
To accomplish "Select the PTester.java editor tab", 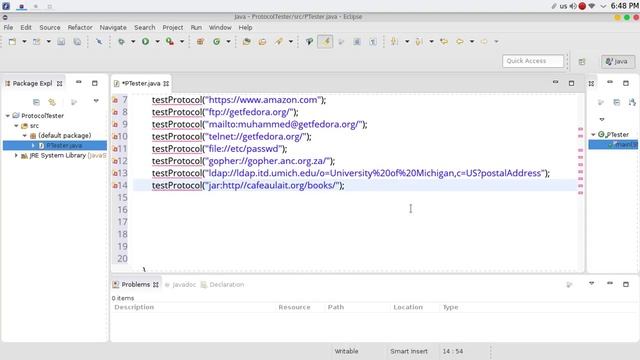I will coord(141,83).
